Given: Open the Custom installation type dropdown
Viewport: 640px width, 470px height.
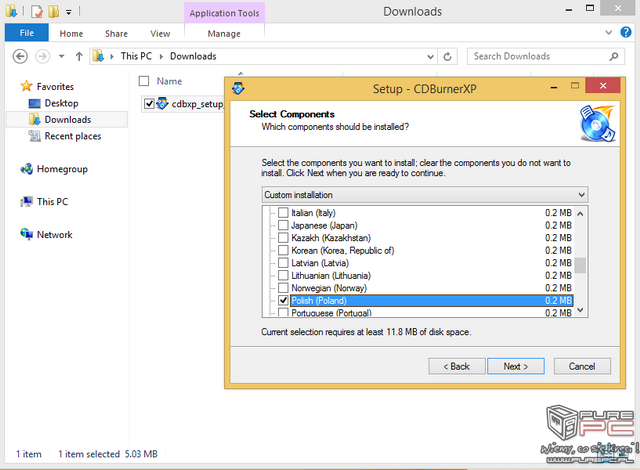Looking at the screenshot, I should pos(424,195).
